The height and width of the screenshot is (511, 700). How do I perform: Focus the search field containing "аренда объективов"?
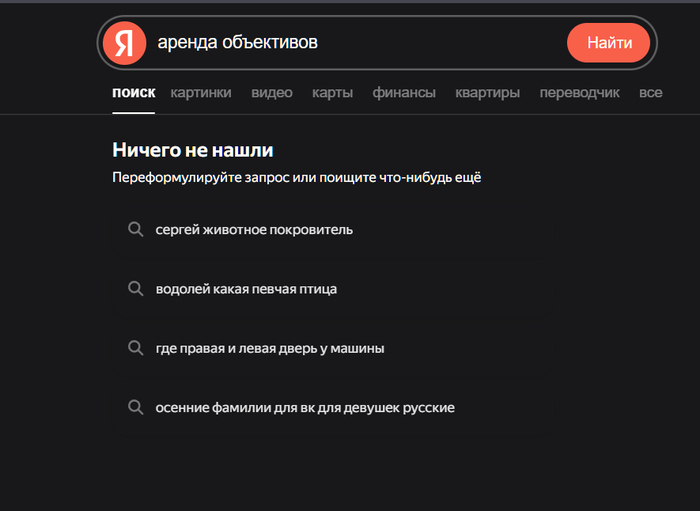(350, 43)
